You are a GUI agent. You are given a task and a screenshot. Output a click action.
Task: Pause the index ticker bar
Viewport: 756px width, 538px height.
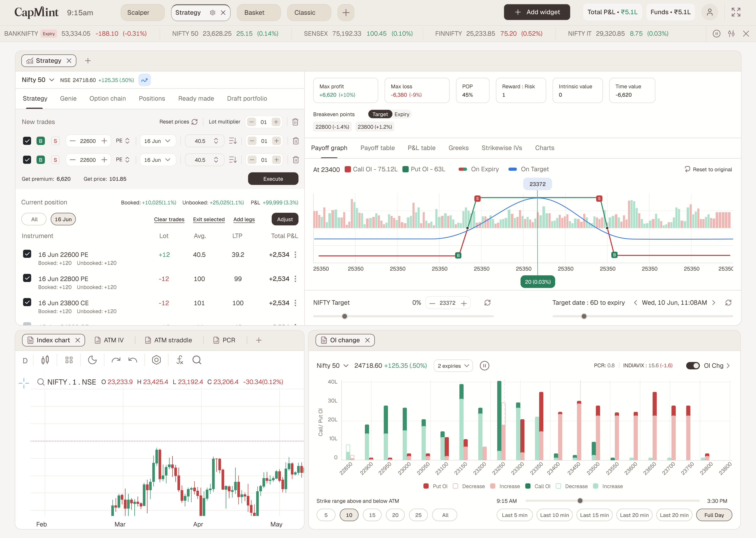pos(717,33)
